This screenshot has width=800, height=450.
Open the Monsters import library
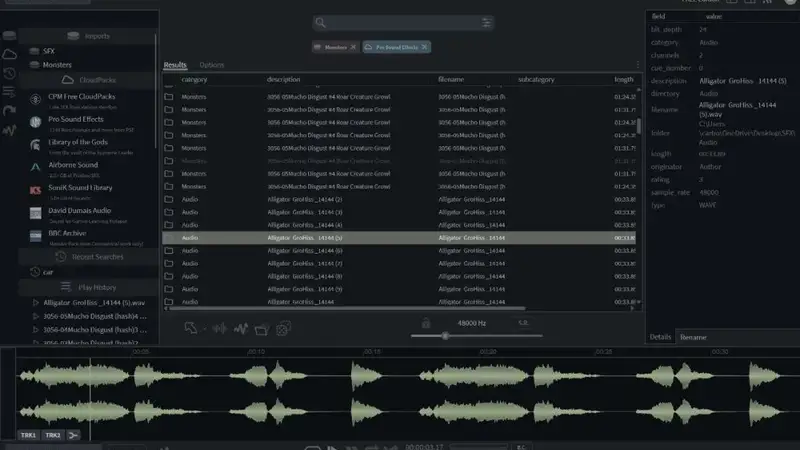[57, 65]
